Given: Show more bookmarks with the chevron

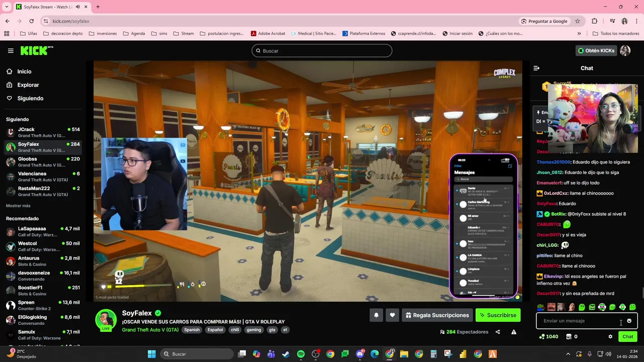Looking at the screenshot, I should 579,34.
